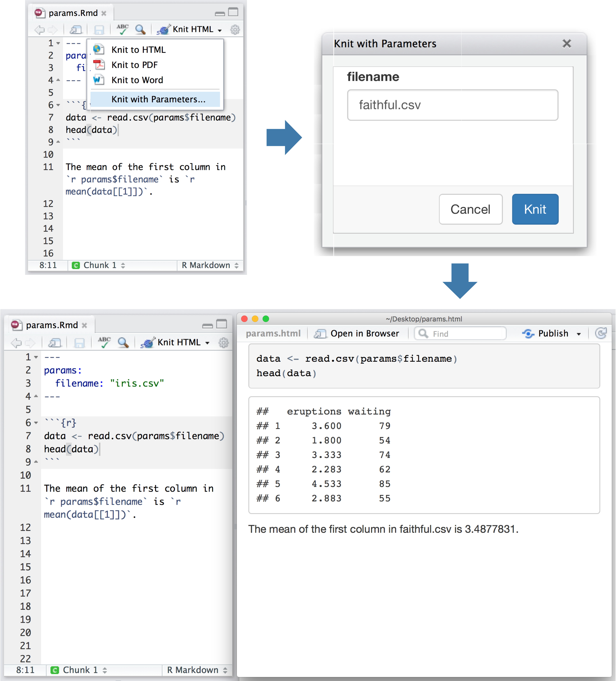Choose Knit to PDF menu option
This screenshot has width=616, height=681.
[x=135, y=65]
